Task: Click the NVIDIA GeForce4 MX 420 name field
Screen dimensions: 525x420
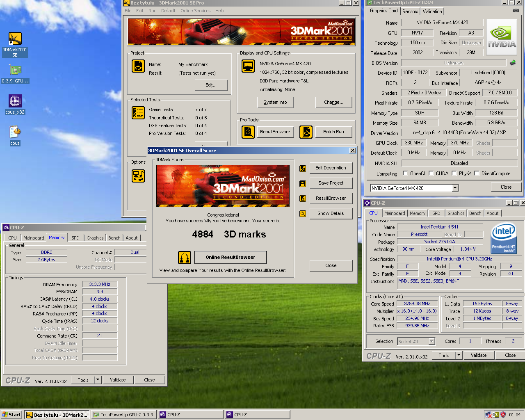Action: [442, 23]
